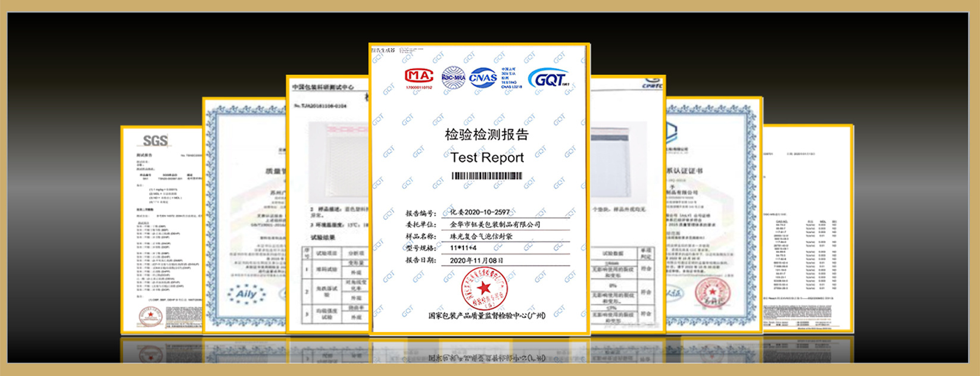The width and height of the screenshot is (980, 376).
Task: Click sample name 珠光复合气泡信封袋
Action: pos(481,236)
